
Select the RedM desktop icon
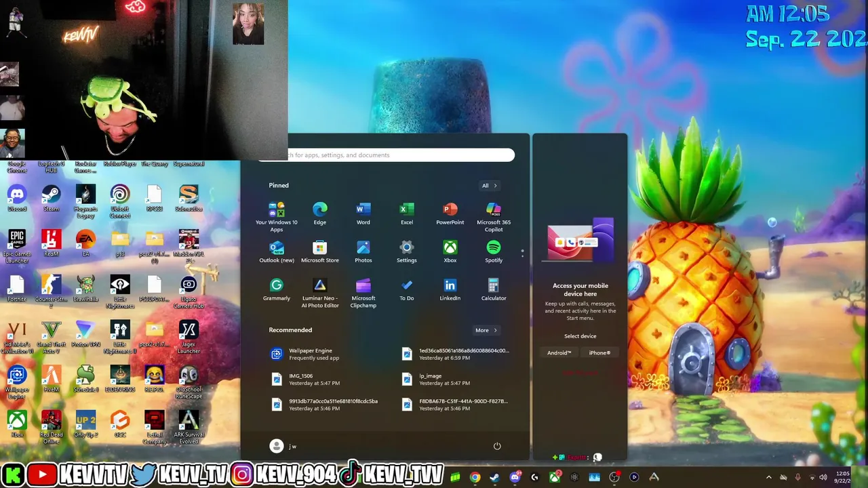51,243
